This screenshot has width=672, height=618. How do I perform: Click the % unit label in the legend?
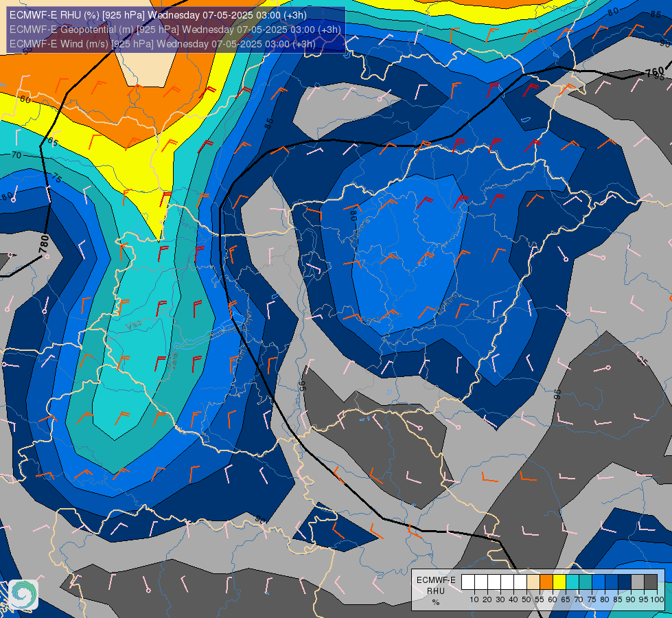(x=436, y=603)
